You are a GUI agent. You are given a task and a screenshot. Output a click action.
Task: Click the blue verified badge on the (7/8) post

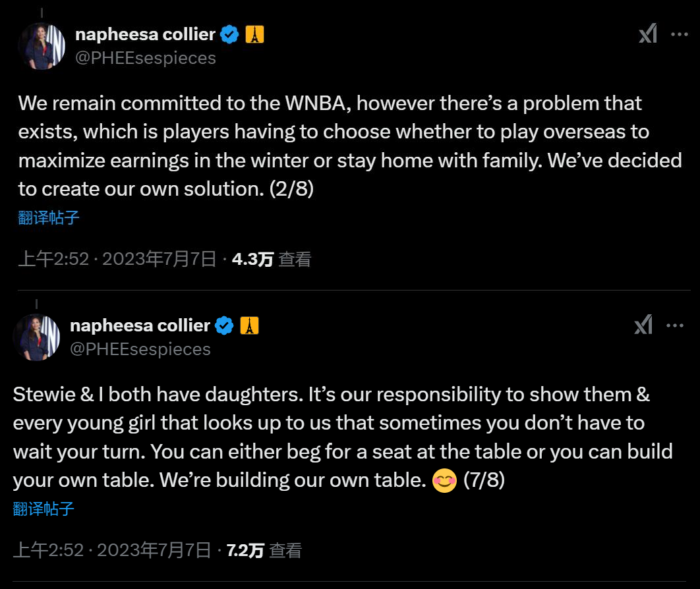[x=225, y=325]
